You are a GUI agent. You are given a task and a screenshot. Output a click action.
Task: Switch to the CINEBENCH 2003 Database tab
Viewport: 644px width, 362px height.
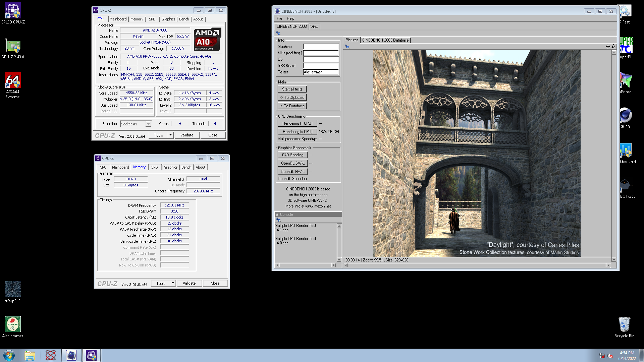tap(385, 40)
